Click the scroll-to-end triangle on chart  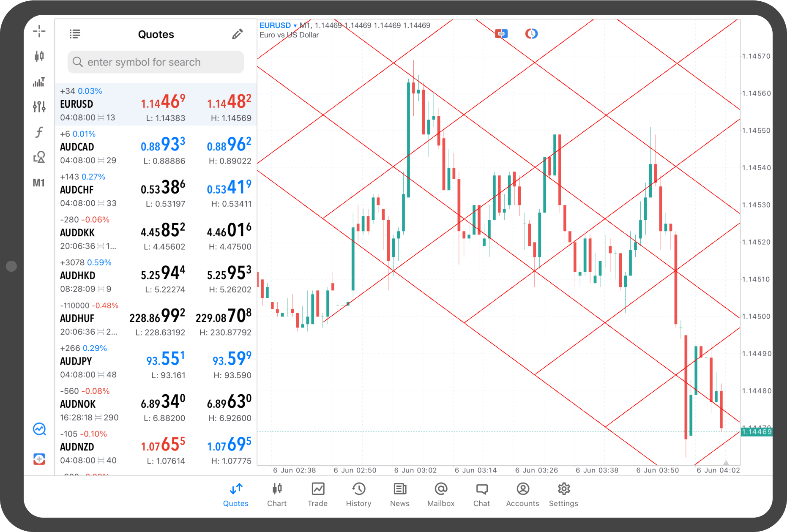pos(726,463)
